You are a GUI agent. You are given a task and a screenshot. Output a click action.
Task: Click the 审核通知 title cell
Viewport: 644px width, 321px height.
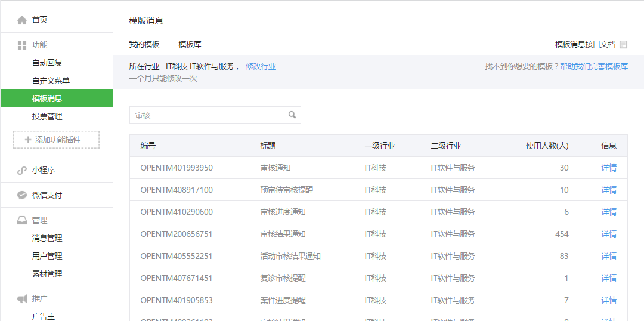point(275,168)
